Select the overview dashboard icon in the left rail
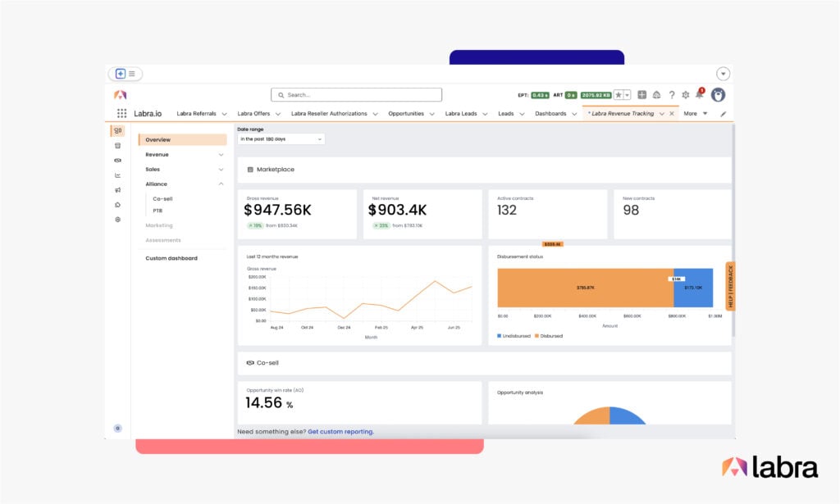This screenshot has width=840, height=504. pyautogui.click(x=118, y=130)
